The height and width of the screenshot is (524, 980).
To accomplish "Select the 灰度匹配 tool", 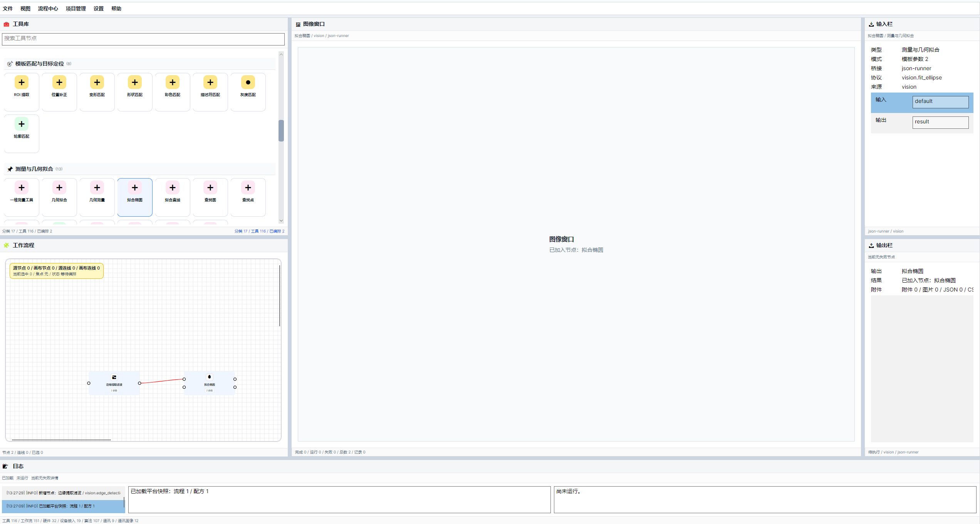I will click(248, 92).
